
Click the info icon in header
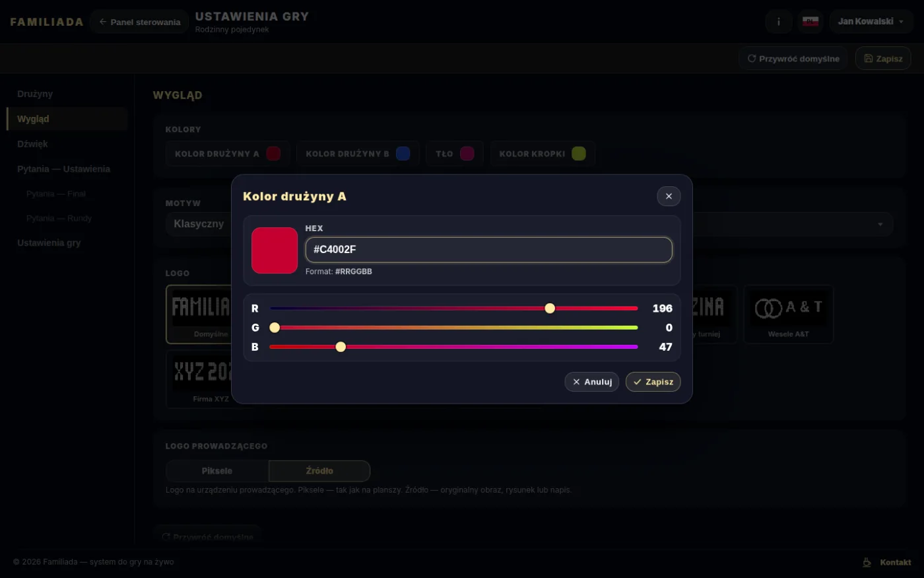pos(779,22)
